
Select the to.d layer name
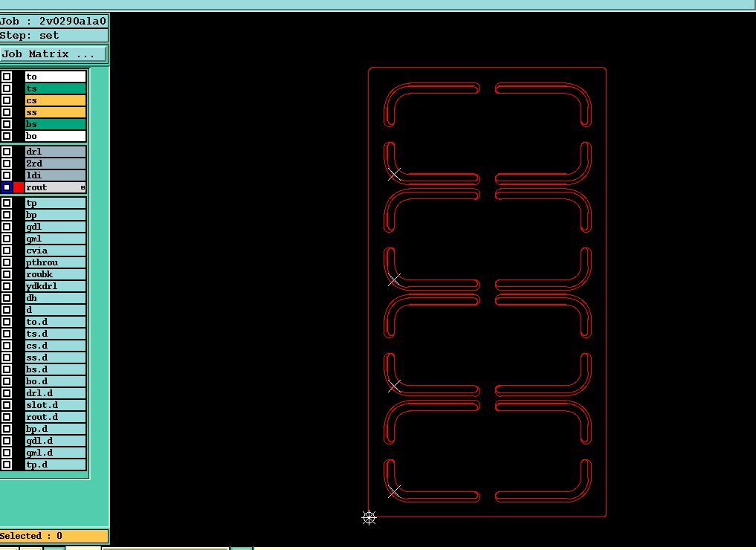pyautogui.click(x=56, y=322)
